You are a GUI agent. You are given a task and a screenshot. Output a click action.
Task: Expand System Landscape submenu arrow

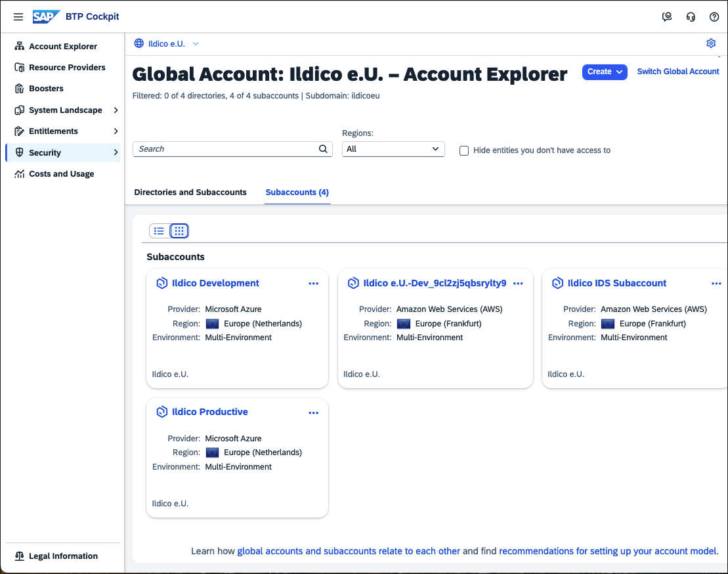116,110
